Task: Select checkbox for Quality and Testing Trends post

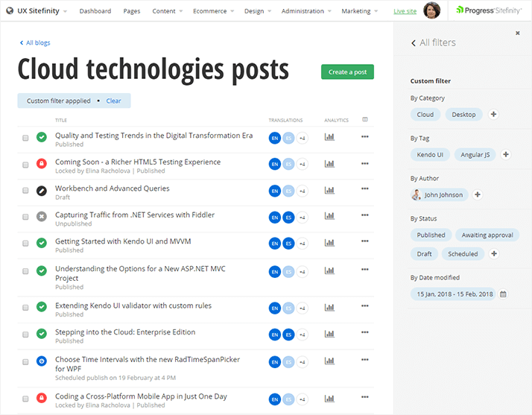Action: point(25,138)
